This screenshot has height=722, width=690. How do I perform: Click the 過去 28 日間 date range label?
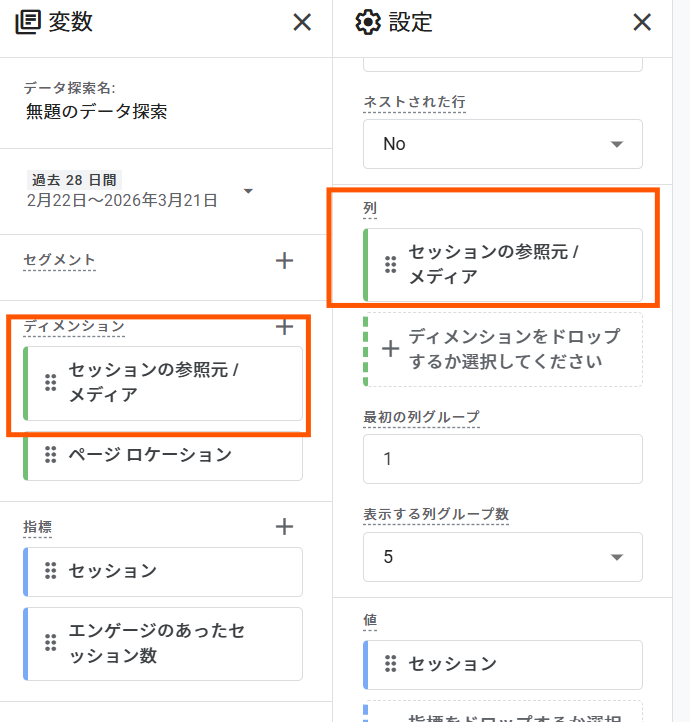click(75, 180)
